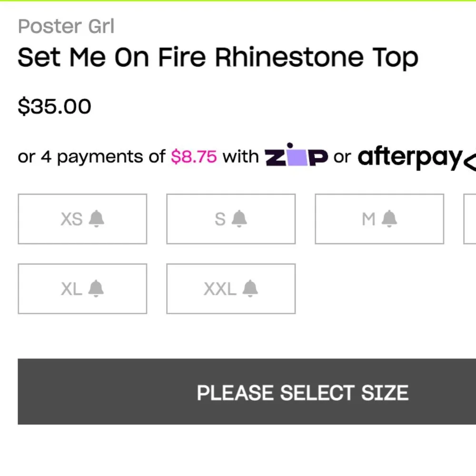Click the notify bell beside XL size
476x476 pixels.
96,288
